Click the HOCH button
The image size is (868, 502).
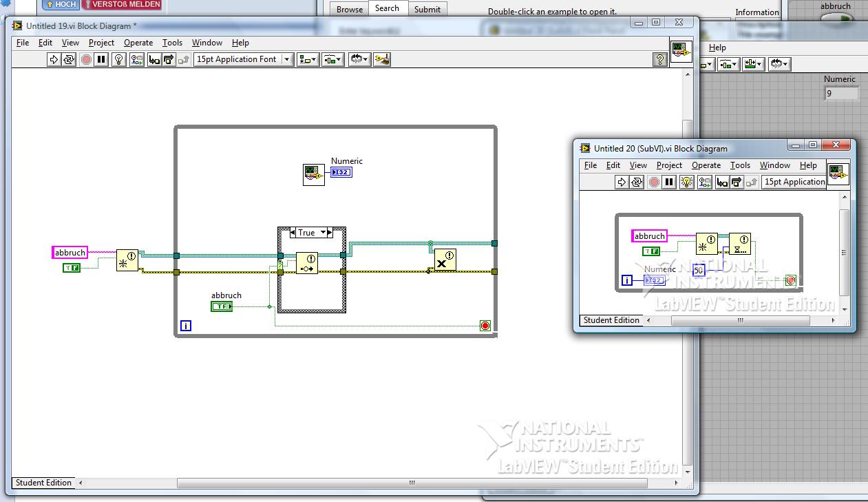tap(61, 5)
